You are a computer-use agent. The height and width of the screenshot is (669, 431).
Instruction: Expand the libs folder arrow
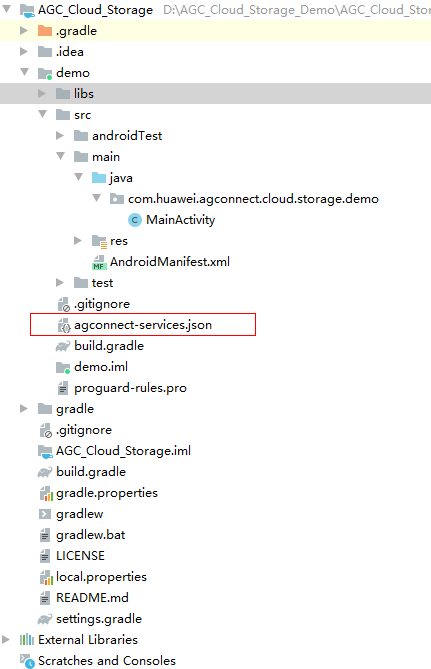[42, 93]
